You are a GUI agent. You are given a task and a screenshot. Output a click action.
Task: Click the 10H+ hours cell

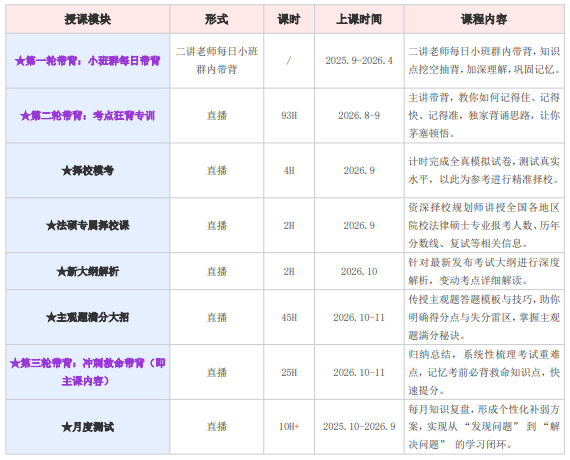point(289,427)
